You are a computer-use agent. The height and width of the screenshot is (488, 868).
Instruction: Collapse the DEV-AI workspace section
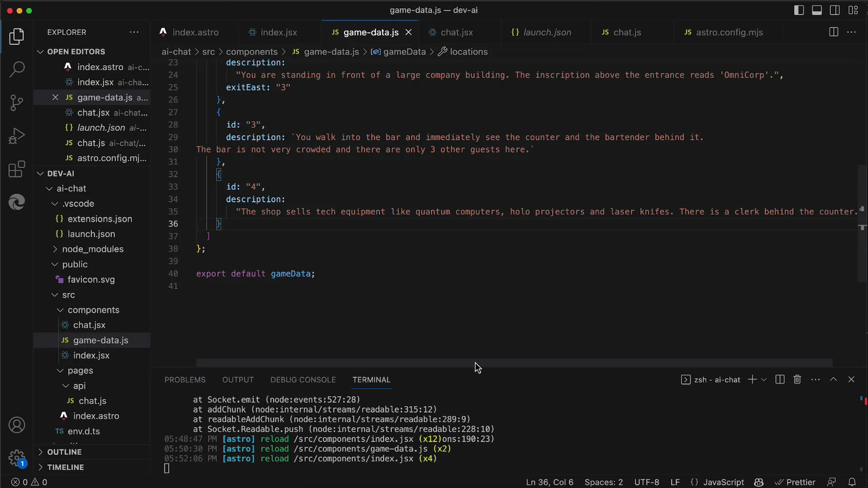click(61, 173)
